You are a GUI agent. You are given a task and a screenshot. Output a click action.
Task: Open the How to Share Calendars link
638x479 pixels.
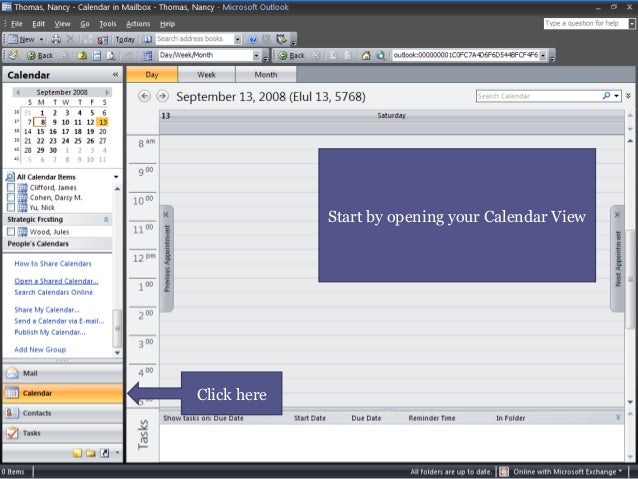point(53,264)
